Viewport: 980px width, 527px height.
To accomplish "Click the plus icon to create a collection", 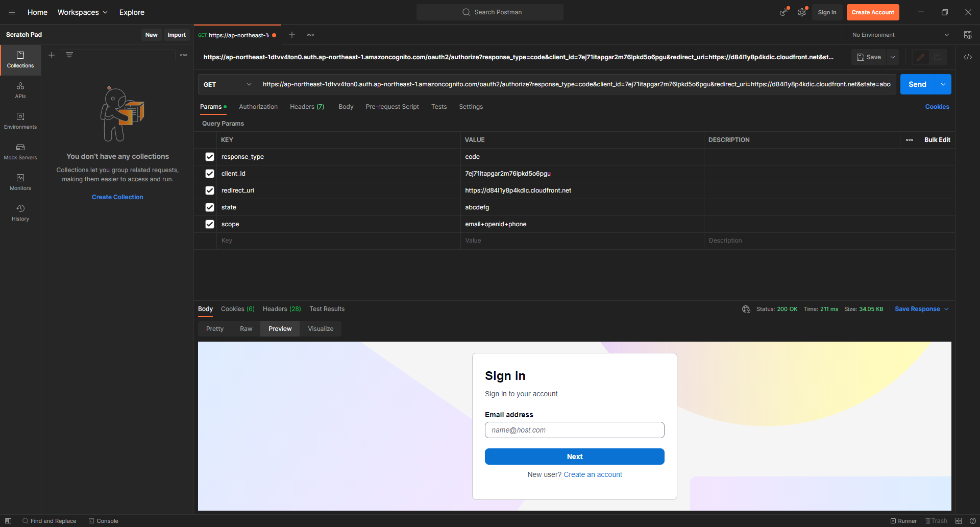I will coord(52,55).
